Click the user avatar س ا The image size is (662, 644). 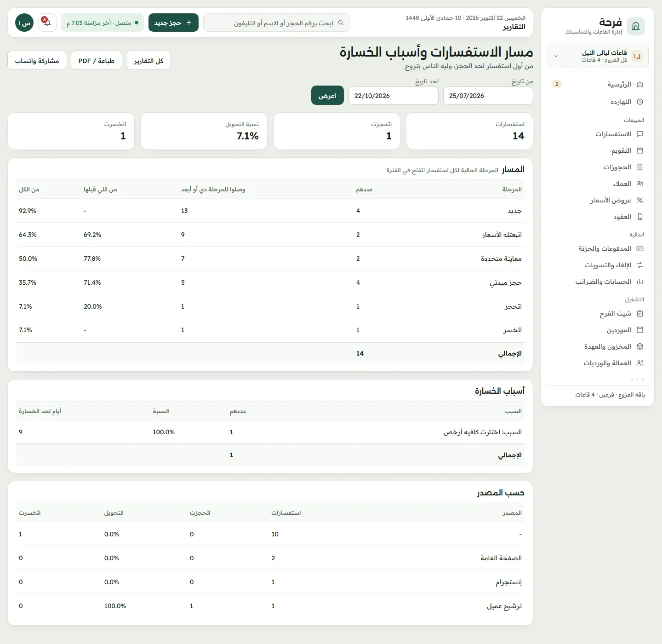pyautogui.click(x=24, y=23)
